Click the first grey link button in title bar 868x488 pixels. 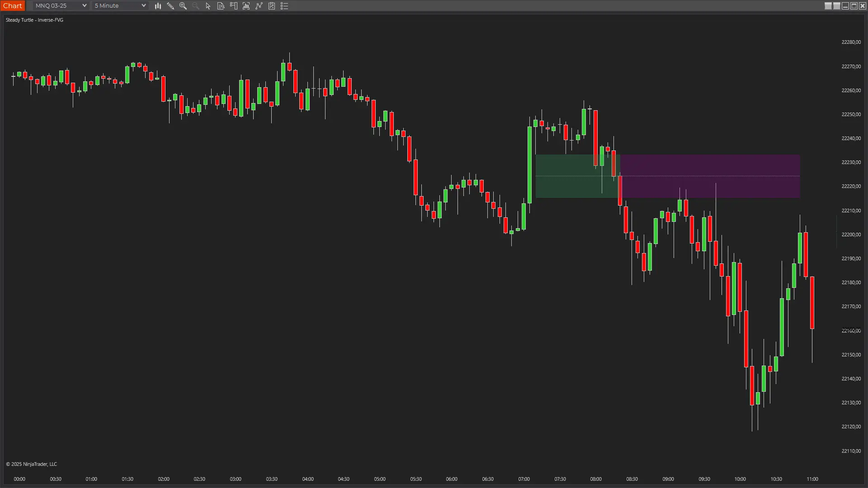coord(828,6)
